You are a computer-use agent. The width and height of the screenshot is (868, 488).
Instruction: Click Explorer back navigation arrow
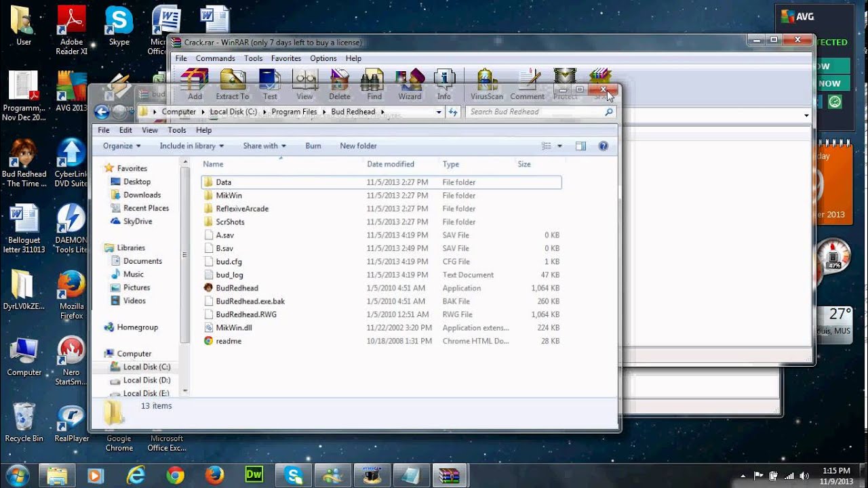point(102,112)
